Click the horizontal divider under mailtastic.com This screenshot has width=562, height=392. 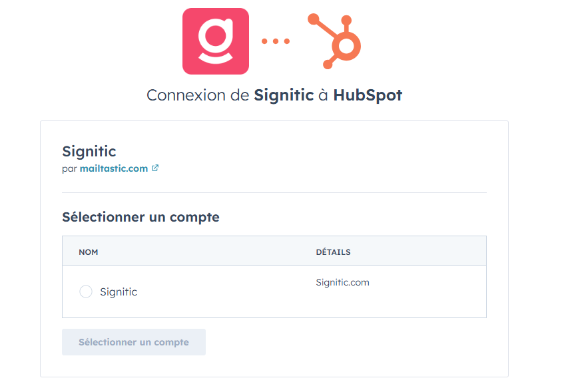tap(274, 192)
